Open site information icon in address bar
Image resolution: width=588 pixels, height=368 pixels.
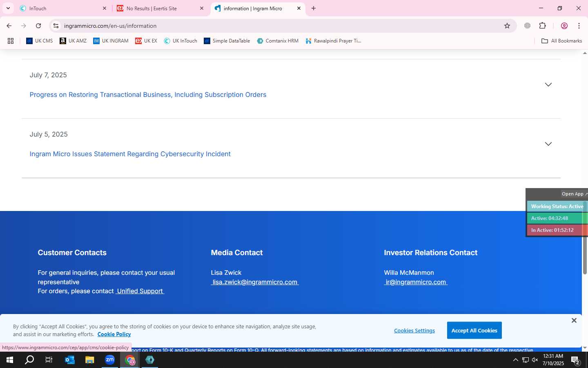[x=56, y=26]
